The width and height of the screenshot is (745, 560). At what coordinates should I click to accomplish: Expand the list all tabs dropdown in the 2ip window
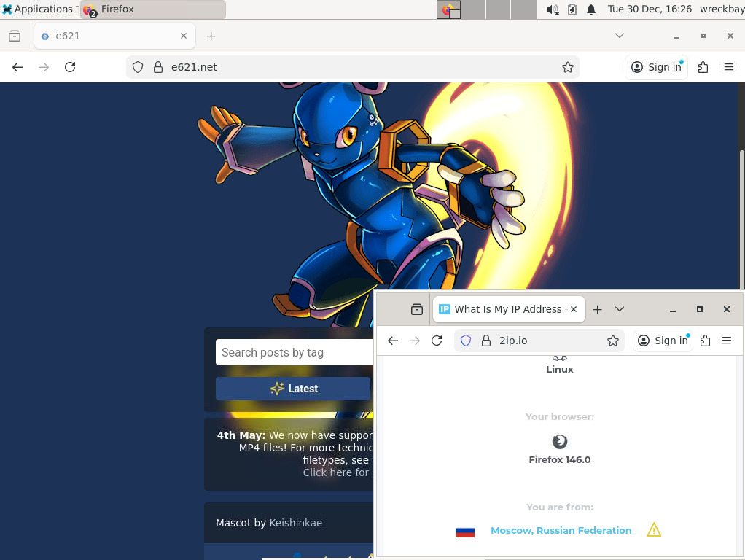click(x=620, y=309)
